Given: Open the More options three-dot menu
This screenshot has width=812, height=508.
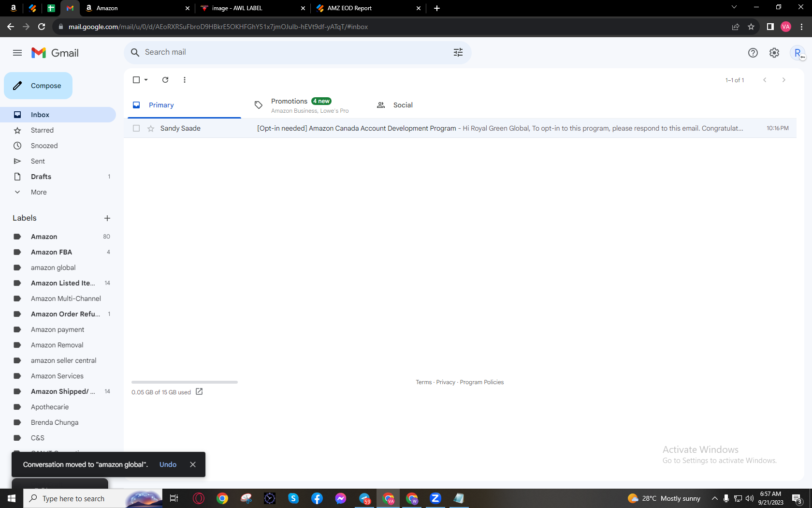Looking at the screenshot, I should [185, 80].
